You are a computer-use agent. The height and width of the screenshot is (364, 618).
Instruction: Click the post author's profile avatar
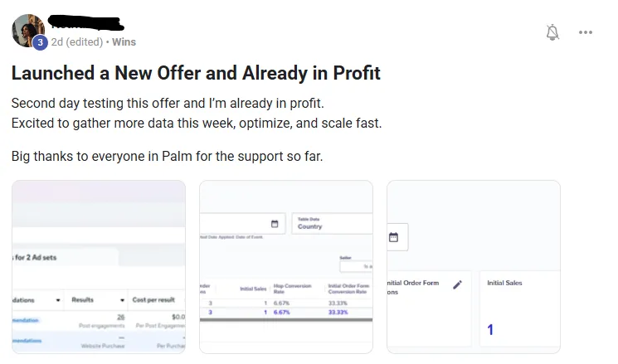27,31
